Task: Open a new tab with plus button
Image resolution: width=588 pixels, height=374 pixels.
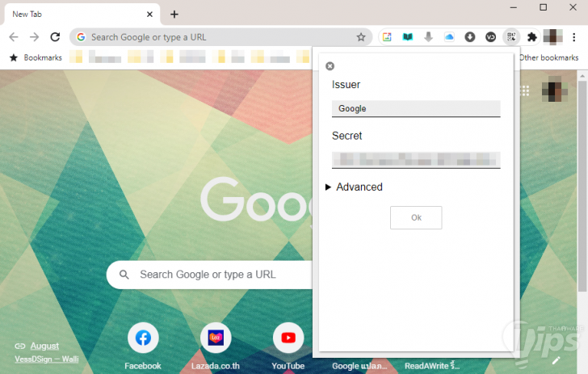Action: [x=174, y=15]
